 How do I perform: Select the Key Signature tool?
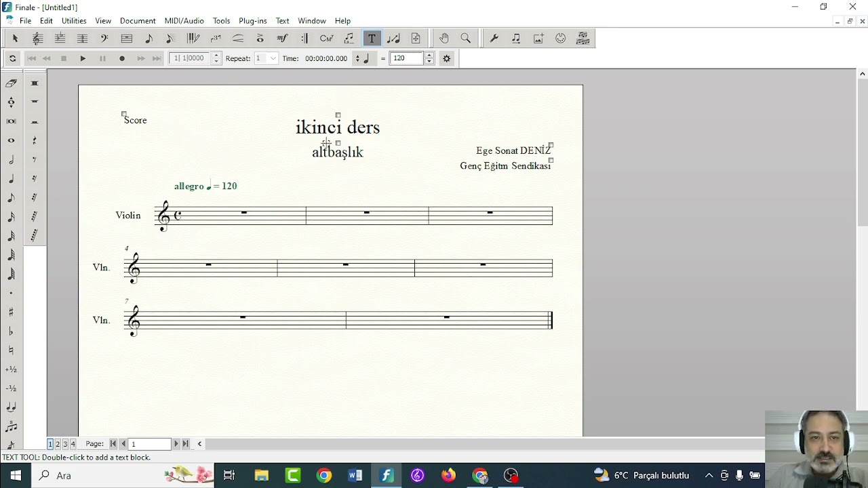60,39
